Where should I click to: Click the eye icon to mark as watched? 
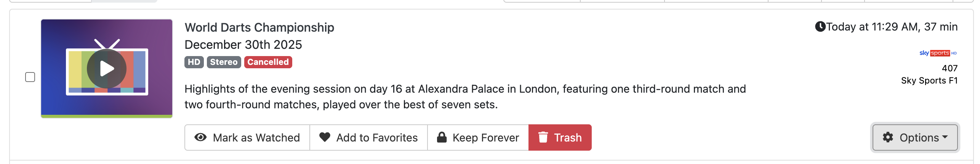click(x=200, y=137)
